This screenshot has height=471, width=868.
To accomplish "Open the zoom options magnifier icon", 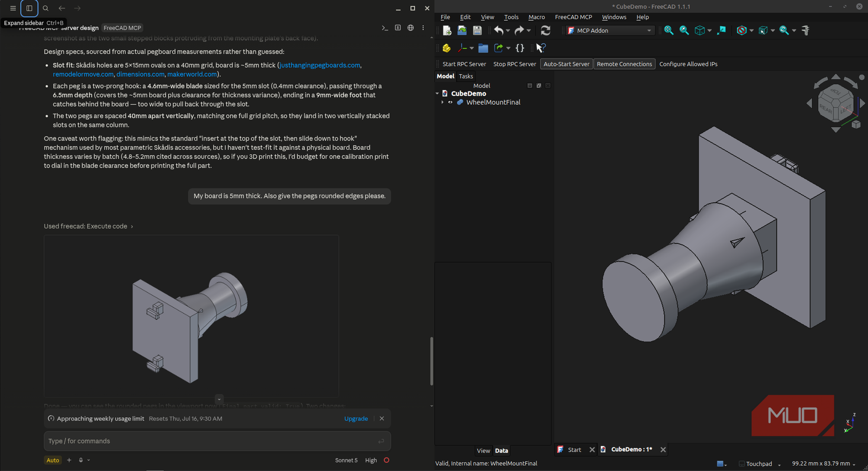I will 784,31.
